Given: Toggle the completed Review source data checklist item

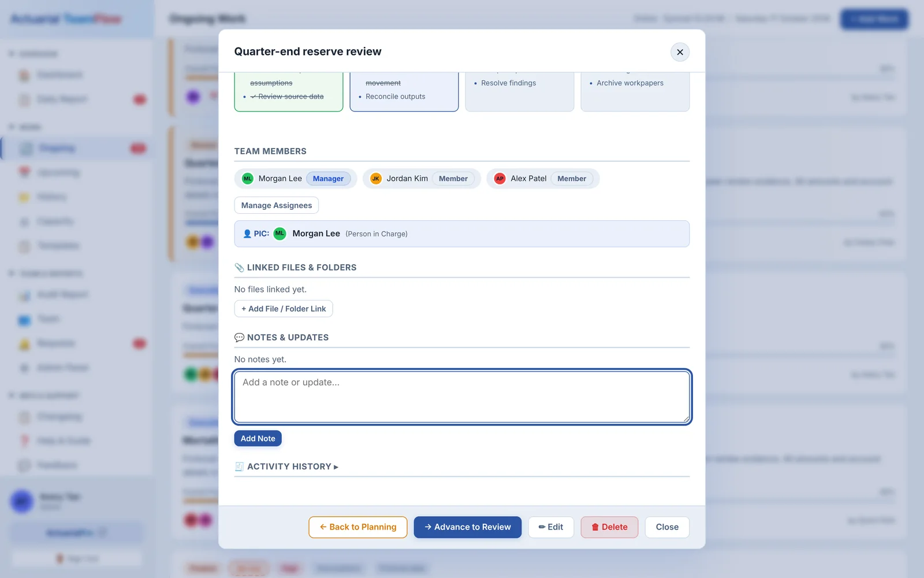Looking at the screenshot, I should click(286, 97).
